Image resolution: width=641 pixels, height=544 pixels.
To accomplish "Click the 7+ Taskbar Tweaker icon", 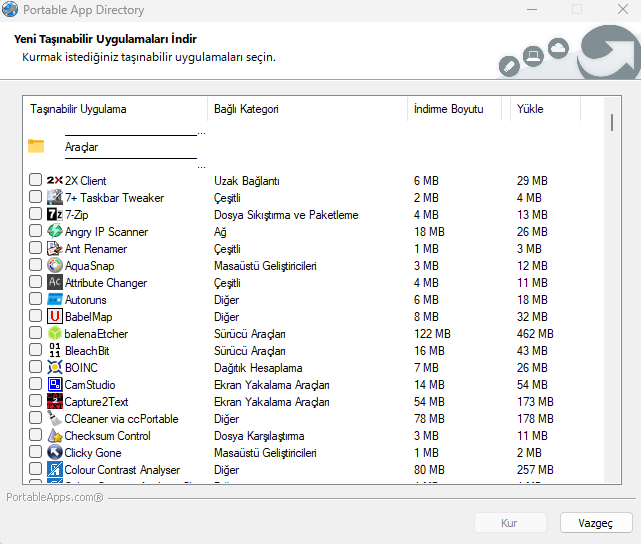I will [x=54, y=197].
